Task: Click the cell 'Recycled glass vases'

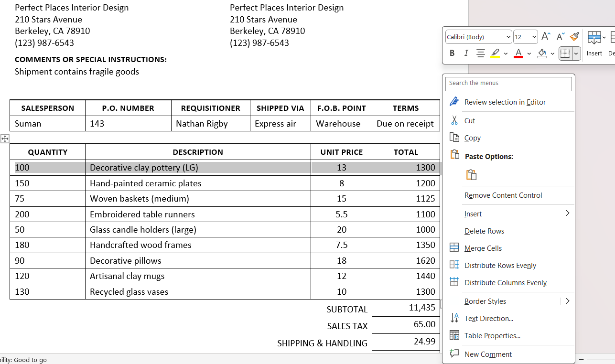Action: coord(198,292)
